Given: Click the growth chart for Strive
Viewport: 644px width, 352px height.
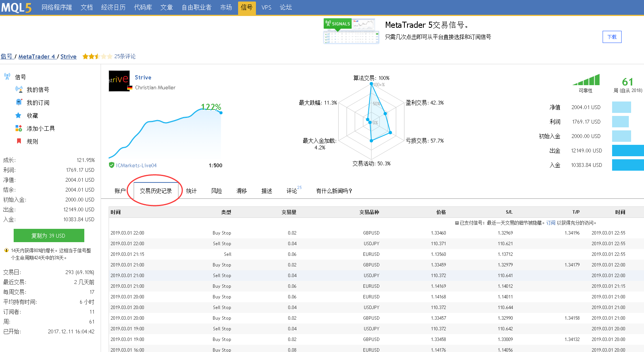Looking at the screenshot, I should pyautogui.click(x=165, y=131).
